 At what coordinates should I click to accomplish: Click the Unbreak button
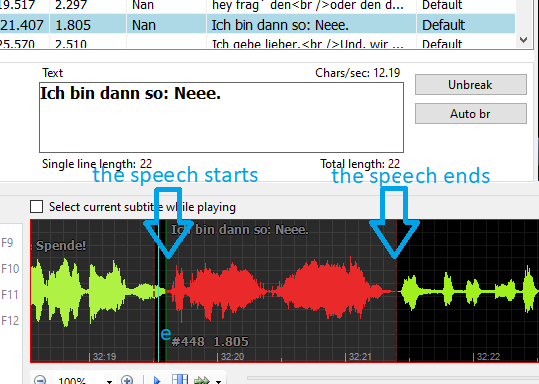[471, 85]
